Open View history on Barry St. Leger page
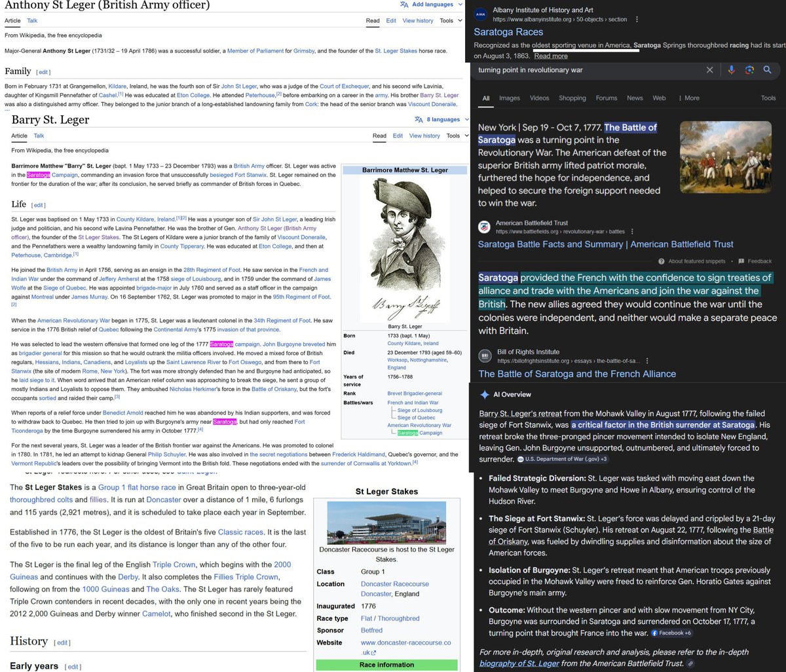Viewport: 786px width, 672px height. (x=424, y=136)
